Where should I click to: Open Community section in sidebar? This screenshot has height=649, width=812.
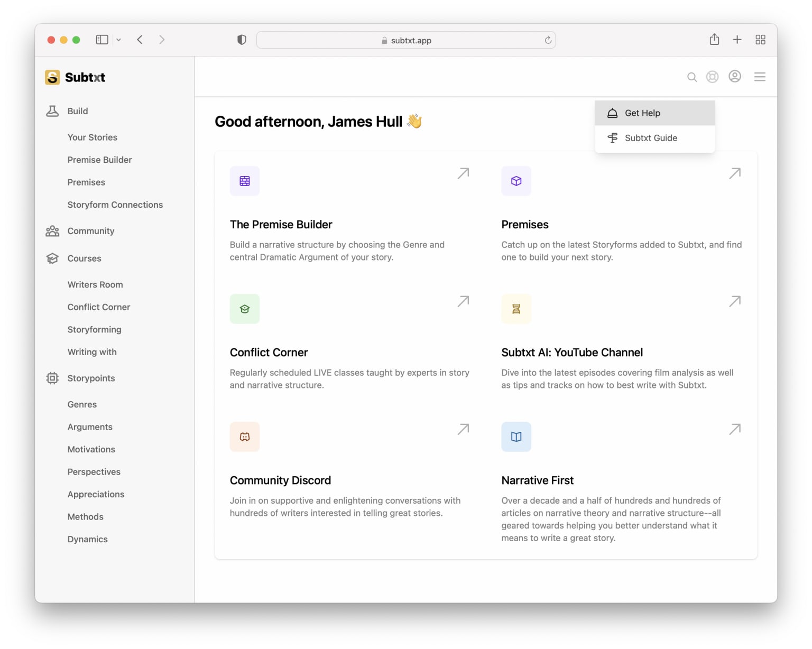[91, 231]
